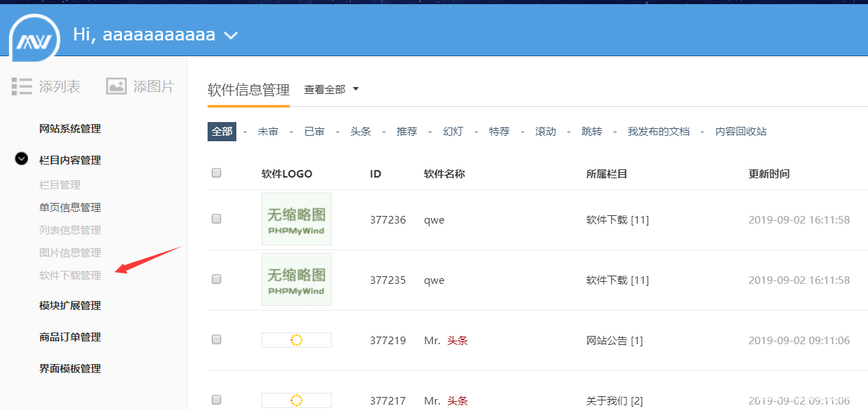Screen dimensions: 868x410
Task: Click the loading spinner thumbnail for ID 377217
Action: tap(297, 400)
